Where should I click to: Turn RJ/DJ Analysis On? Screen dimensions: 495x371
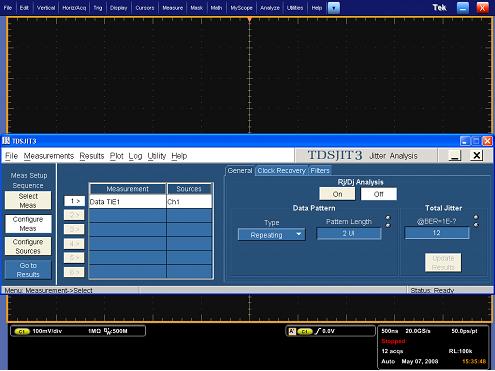pyautogui.click(x=337, y=194)
